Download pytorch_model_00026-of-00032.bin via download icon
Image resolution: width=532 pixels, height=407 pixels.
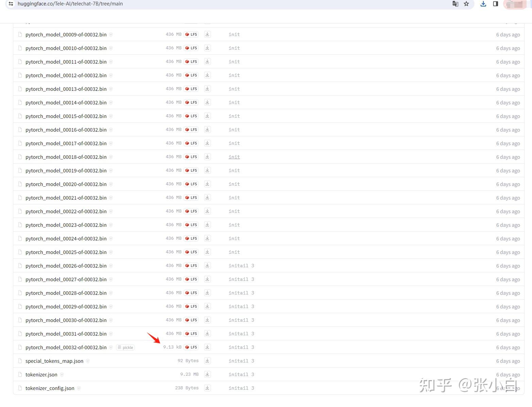point(207,266)
